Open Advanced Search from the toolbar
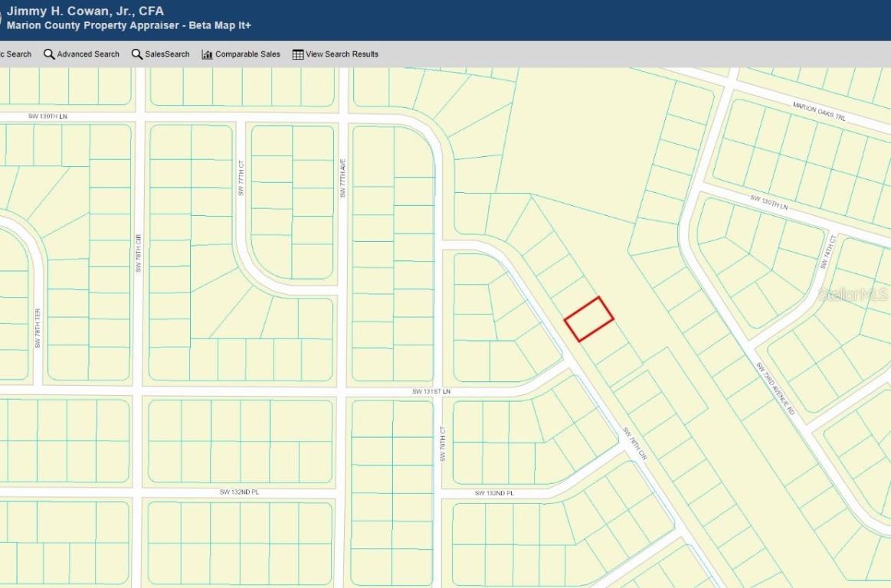891x588 pixels. [x=87, y=54]
